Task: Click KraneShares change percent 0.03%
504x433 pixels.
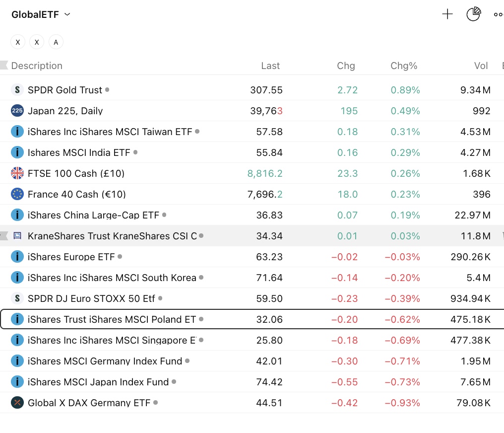Action: click(x=405, y=236)
